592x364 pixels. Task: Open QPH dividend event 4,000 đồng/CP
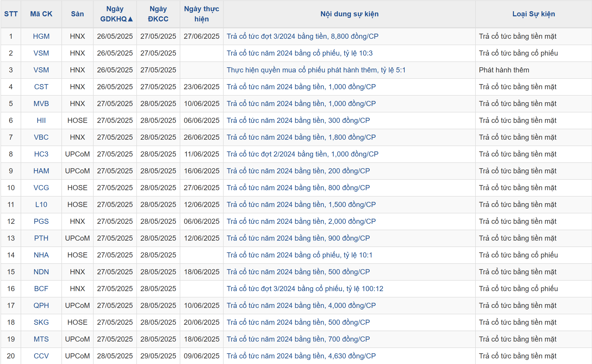point(301,306)
